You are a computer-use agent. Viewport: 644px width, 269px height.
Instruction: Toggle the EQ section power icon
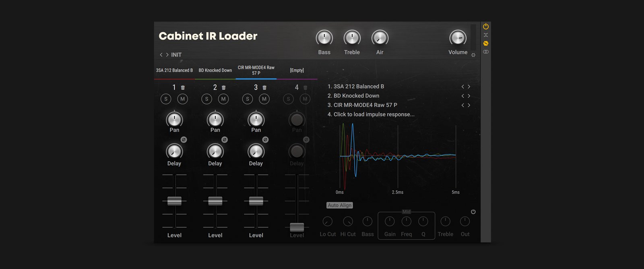pyautogui.click(x=473, y=212)
